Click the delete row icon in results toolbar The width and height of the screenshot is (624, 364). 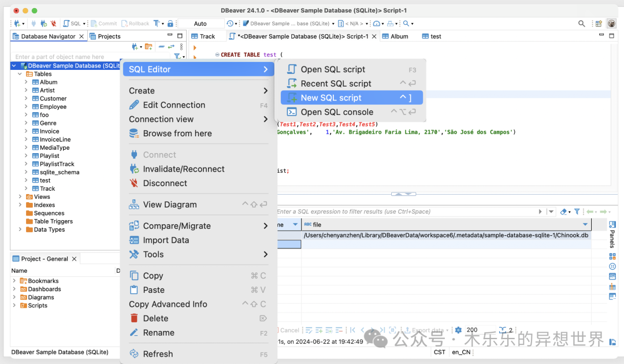[x=339, y=330]
